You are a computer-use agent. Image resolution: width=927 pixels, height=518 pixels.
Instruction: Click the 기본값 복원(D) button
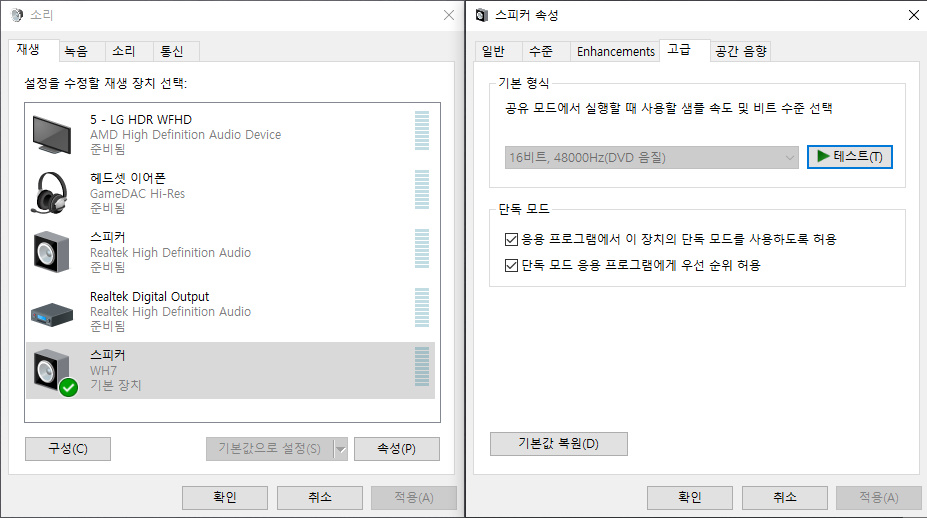559,443
